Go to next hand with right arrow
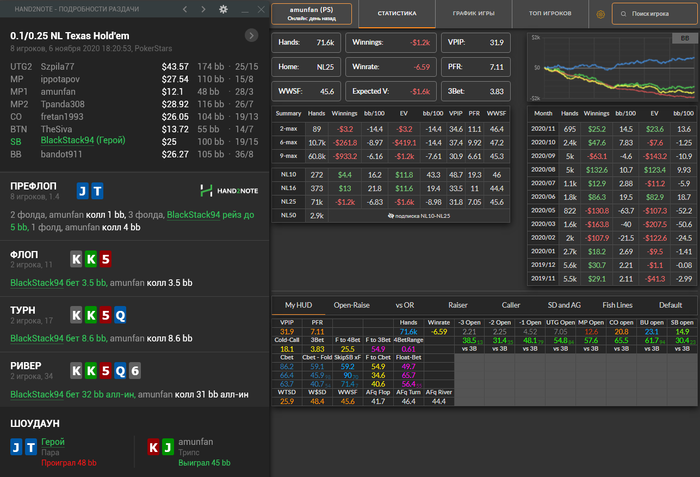The width and height of the screenshot is (700, 477). click(204, 9)
